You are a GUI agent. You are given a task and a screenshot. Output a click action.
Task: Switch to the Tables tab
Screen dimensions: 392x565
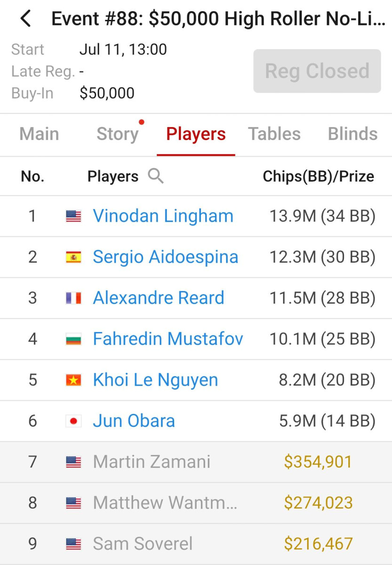[274, 134]
